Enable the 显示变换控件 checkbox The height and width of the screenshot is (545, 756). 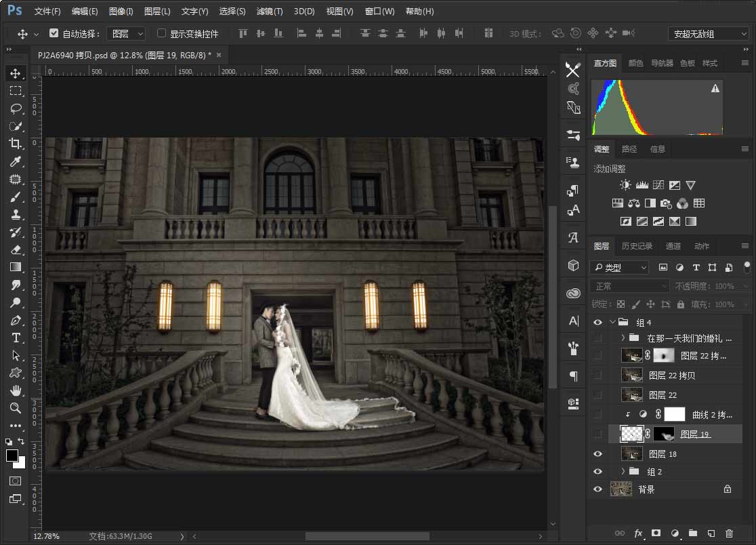pos(161,33)
